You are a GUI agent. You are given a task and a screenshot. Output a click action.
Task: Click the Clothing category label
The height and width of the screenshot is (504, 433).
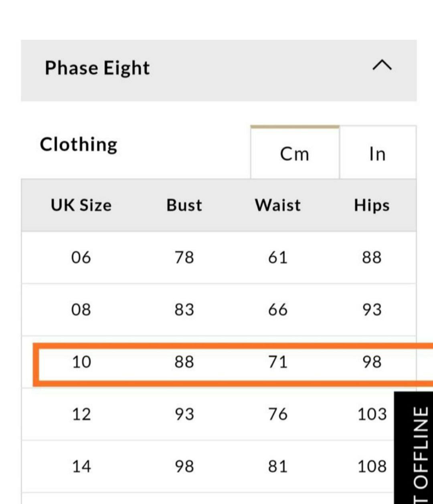pos(79,145)
